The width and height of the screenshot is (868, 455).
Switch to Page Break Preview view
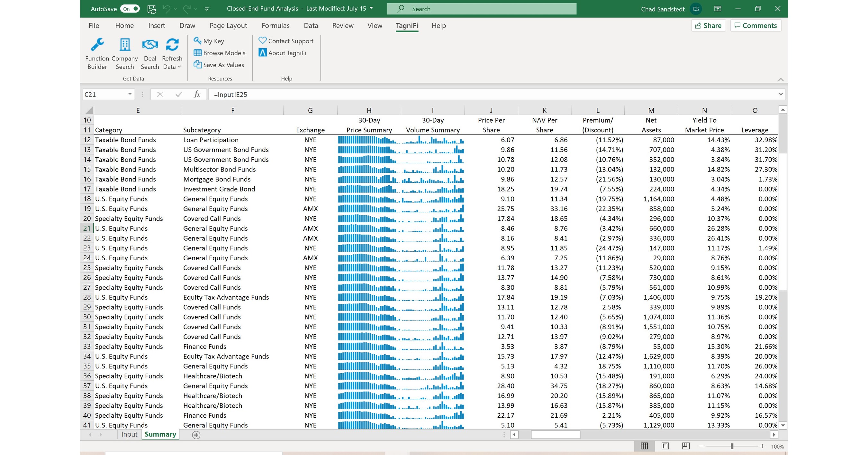coord(686,446)
